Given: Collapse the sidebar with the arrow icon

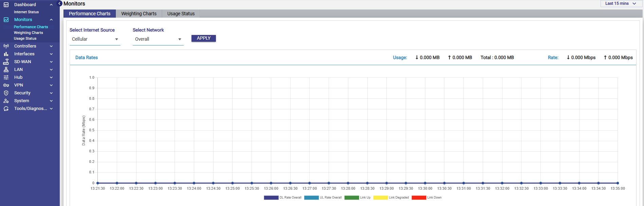Looking at the screenshot, I should tap(60, 3).
